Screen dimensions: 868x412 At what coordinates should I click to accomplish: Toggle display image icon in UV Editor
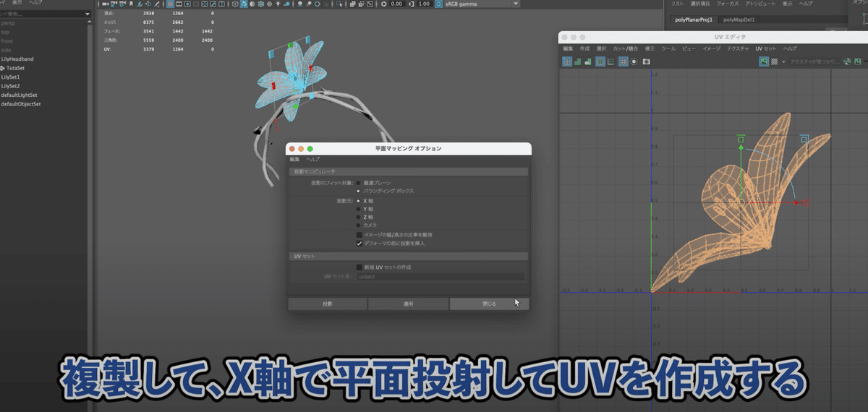(x=764, y=61)
